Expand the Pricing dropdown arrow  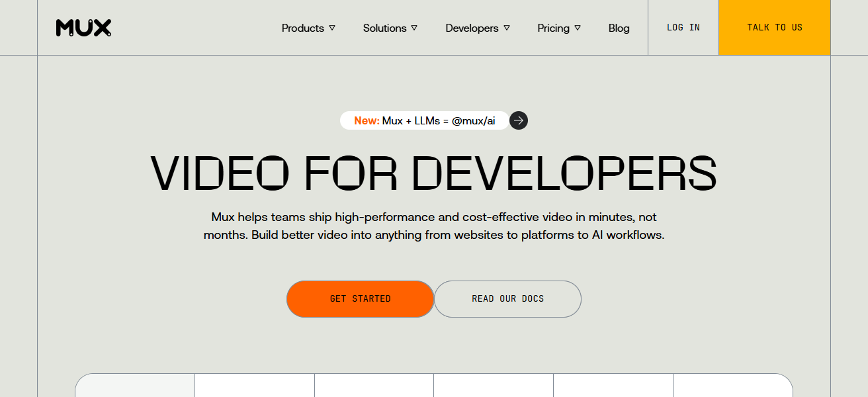578,28
